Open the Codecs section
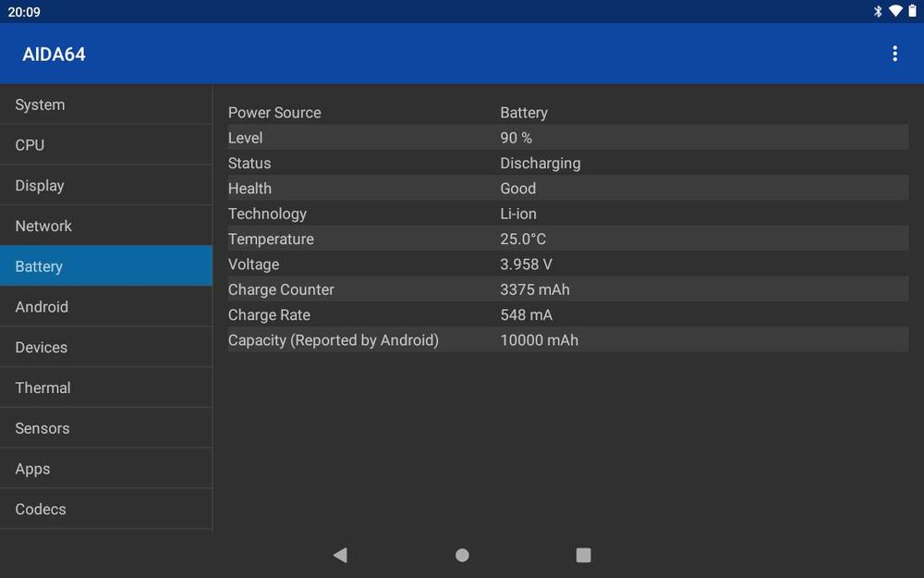This screenshot has width=924, height=578. [106, 509]
